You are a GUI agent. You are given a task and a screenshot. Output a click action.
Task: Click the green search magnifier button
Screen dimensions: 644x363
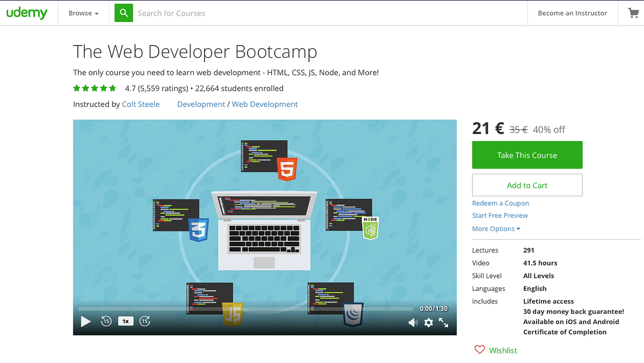123,13
